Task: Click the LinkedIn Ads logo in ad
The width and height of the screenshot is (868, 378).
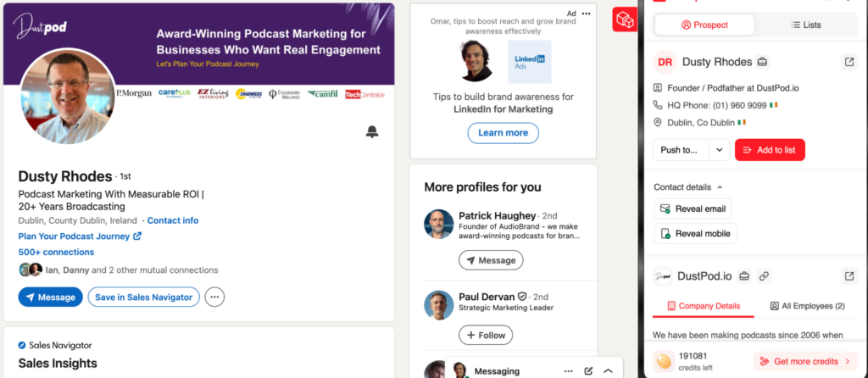Action: [530, 61]
